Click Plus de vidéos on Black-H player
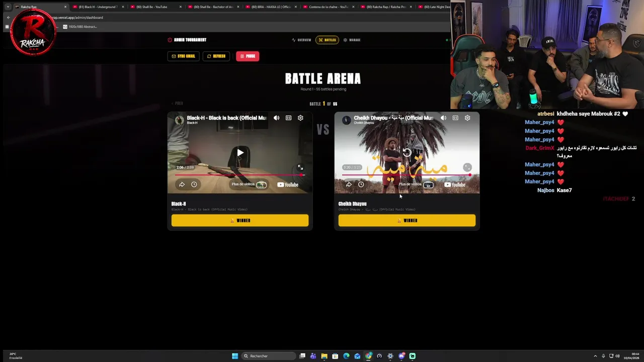 [x=249, y=185]
